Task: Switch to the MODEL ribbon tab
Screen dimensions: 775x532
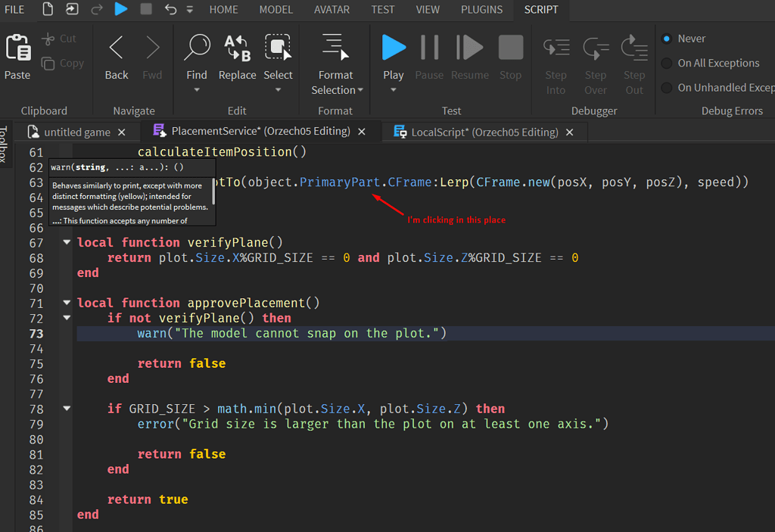Action: pos(275,10)
